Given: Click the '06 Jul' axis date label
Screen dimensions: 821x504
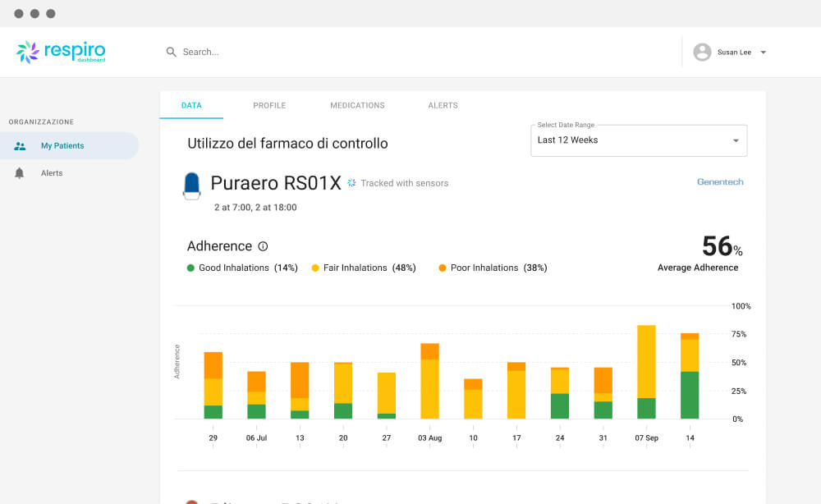Looking at the screenshot, I should (x=256, y=438).
